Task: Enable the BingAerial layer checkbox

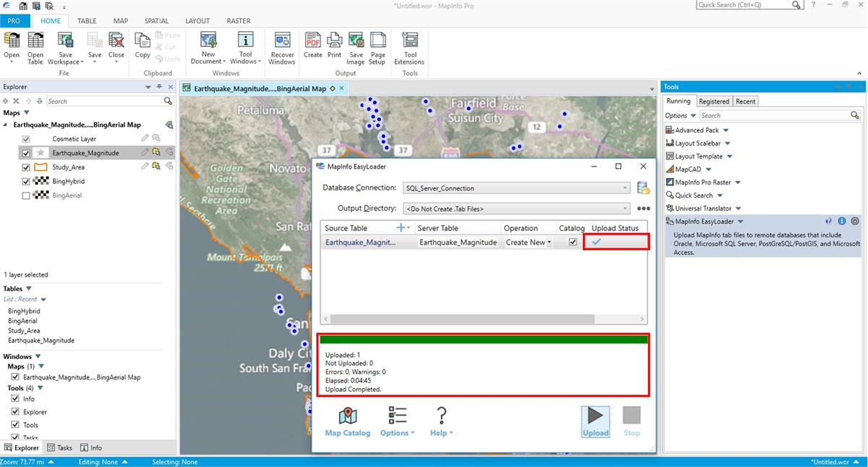Action: 27,195
